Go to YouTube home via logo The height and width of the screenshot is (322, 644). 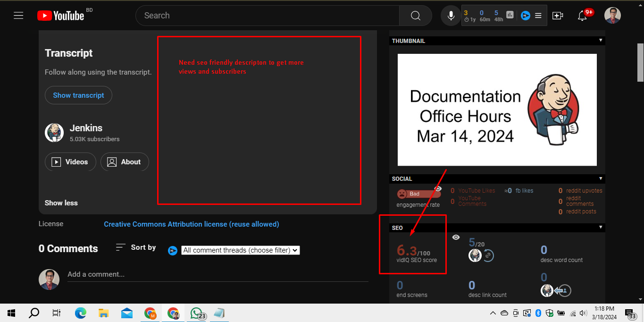pyautogui.click(x=61, y=16)
